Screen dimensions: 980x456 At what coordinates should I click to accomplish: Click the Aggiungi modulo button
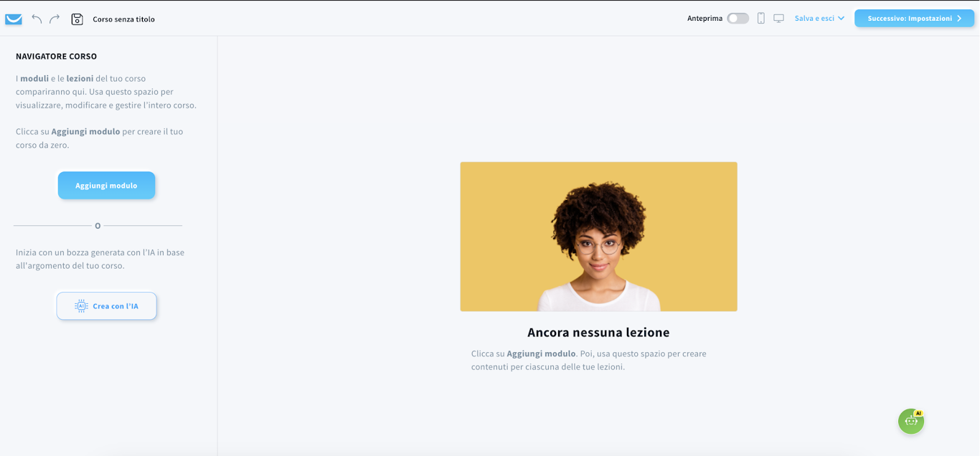click(106, 185)
